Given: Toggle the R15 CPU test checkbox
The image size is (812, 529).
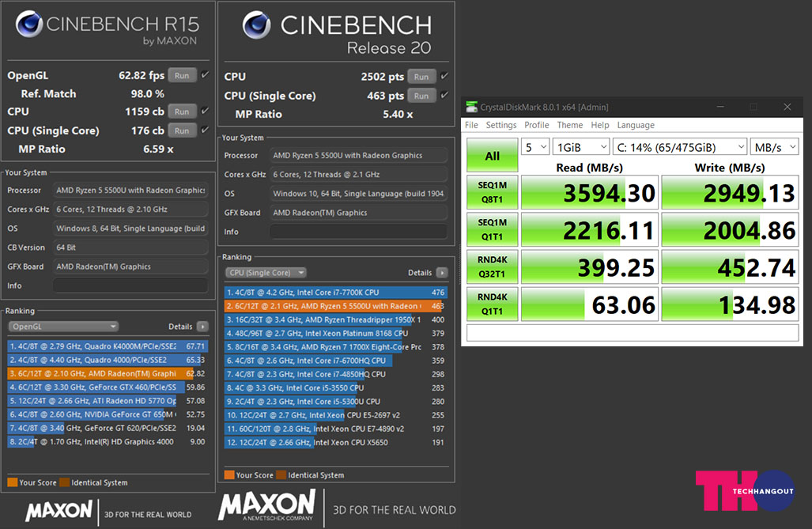Looking at the screenshot, I should pyautogui.click(x=205, y=111).
